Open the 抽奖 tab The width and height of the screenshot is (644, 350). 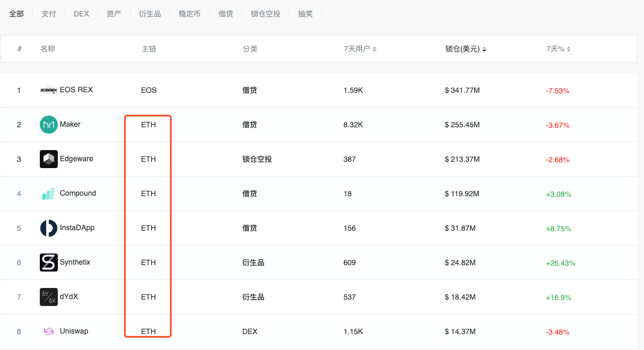coord(306,14)
